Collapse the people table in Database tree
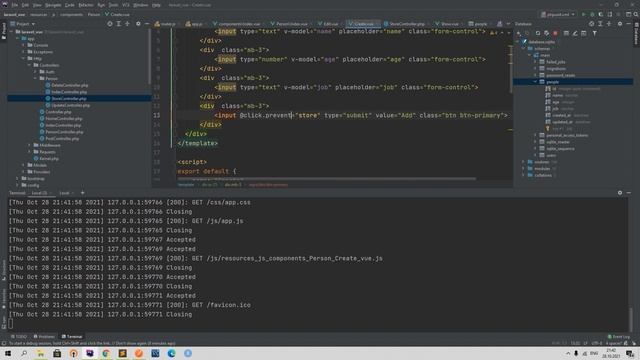Viewport: 640px width, 360px height. 536,82
